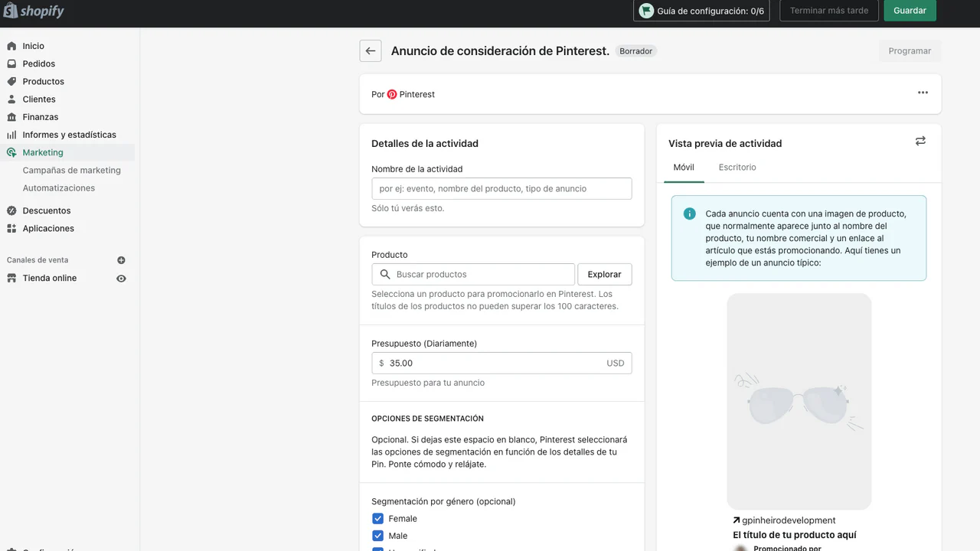Click the Inicio home icon in the sidebar
980x551 pixels.
(x=11, y=46)
